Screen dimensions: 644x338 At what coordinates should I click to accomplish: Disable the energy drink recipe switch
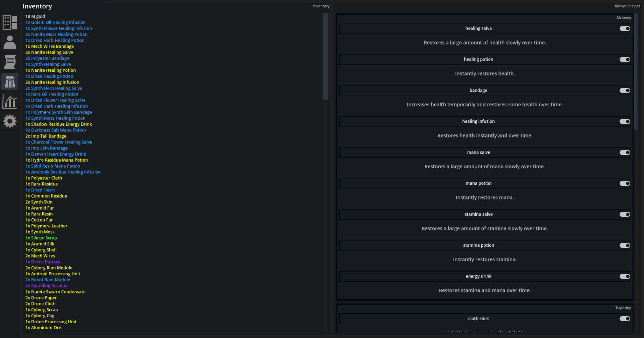point(625,276)
